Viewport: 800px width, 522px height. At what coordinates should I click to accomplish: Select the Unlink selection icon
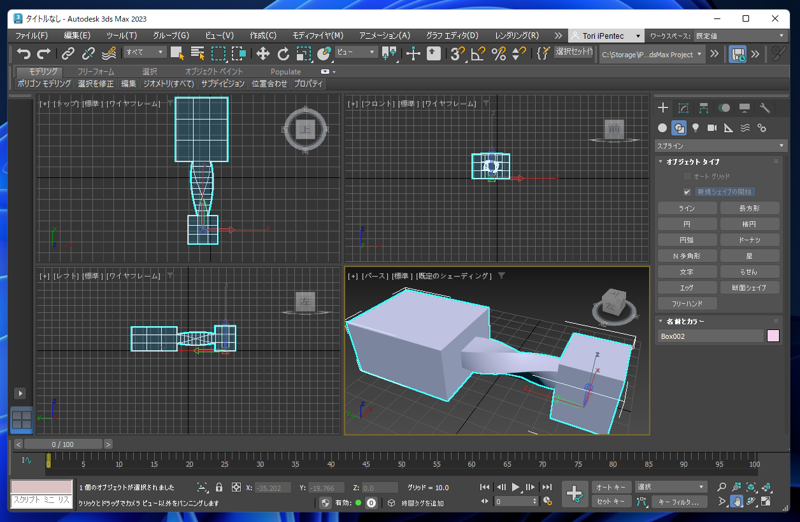[x=88, y=53]
